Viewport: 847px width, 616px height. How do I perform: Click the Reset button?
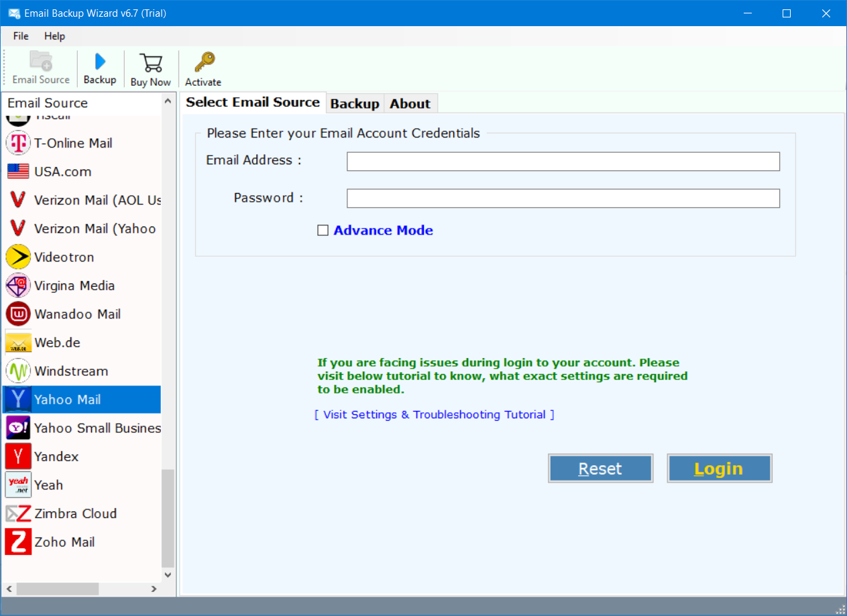600,469
